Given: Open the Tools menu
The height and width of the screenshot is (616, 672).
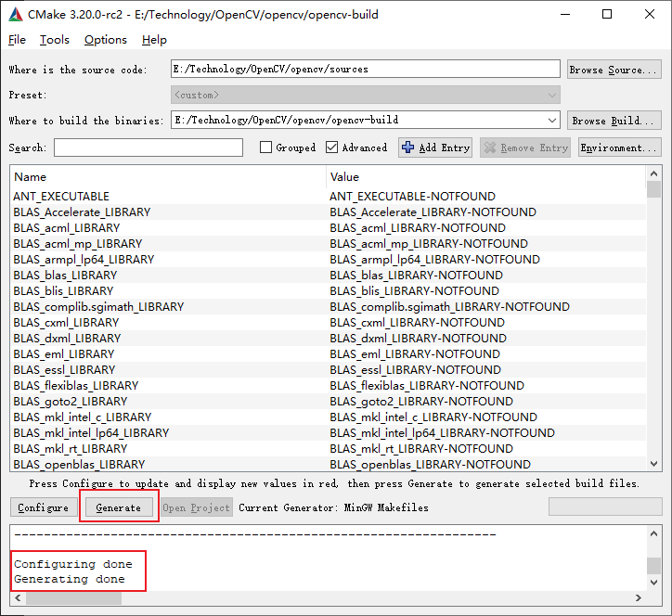Looking at the screenshot, I should pos(55,40).
